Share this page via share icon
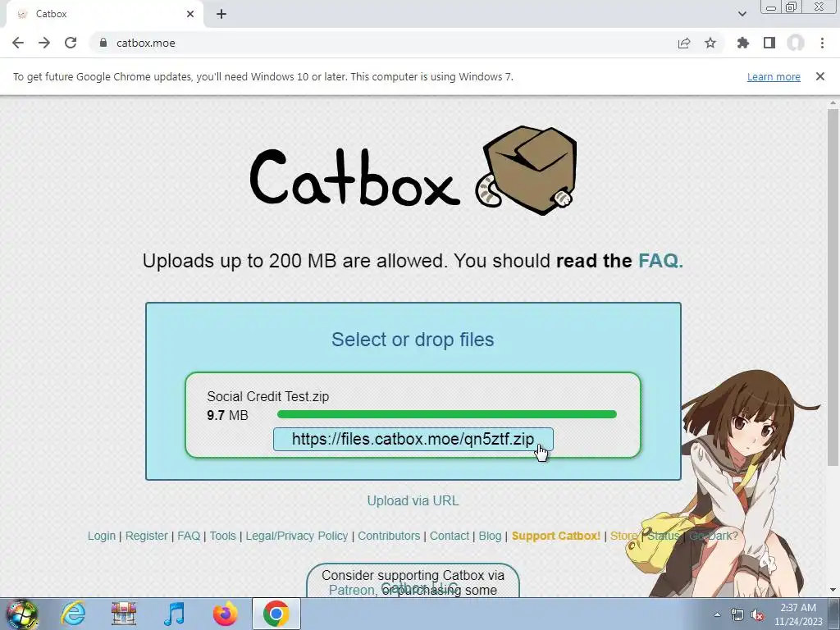 684,43
